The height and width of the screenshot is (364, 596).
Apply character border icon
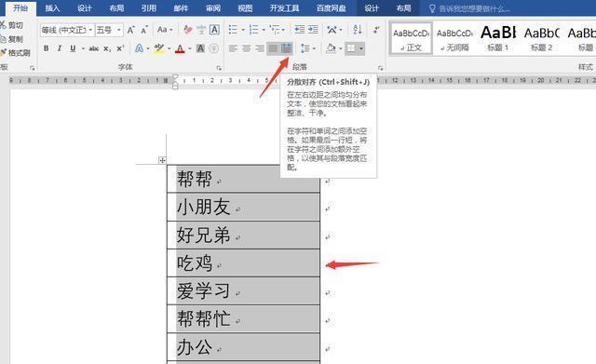click(x=215, y=30)
